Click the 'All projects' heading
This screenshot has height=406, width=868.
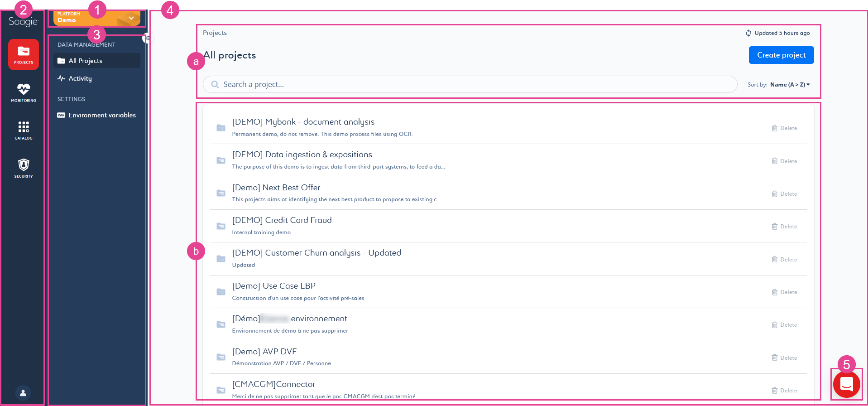(x=230, y=55)
